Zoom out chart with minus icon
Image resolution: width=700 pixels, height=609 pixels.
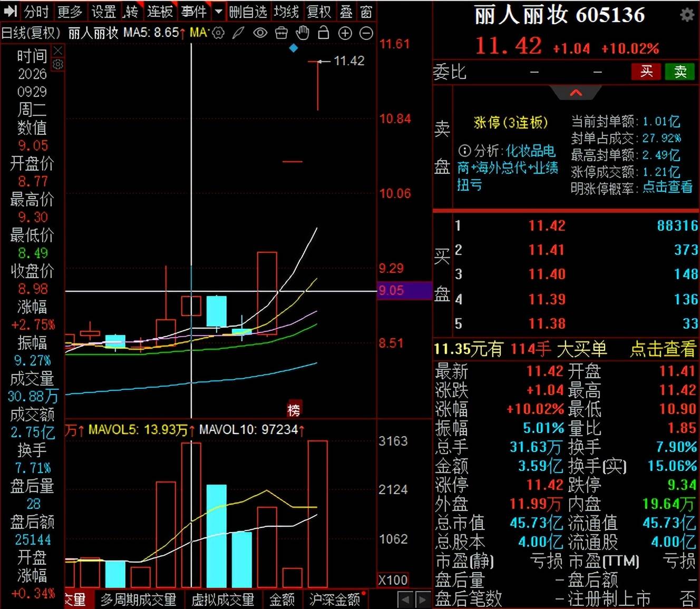[366, 33]
